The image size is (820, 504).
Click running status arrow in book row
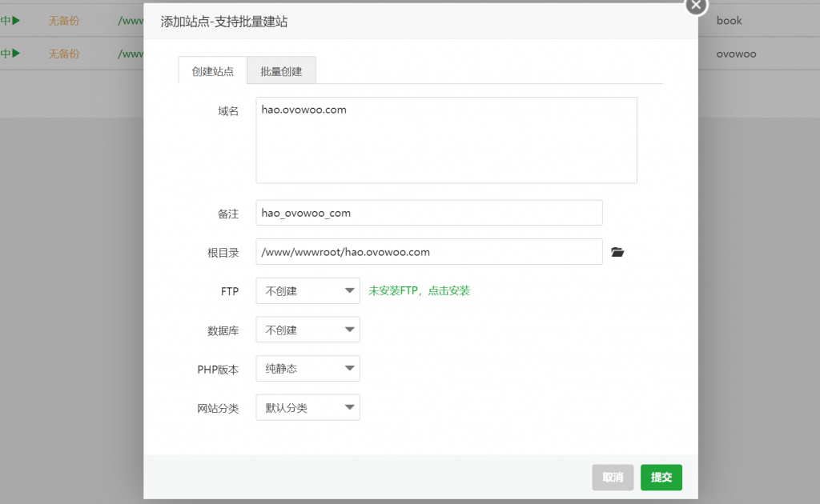[x=14, y=21]
